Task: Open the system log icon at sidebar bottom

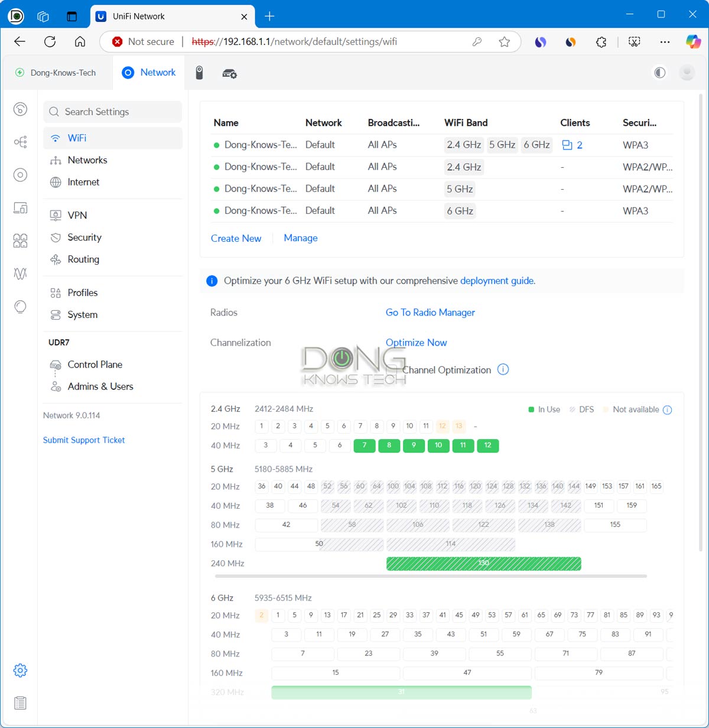Action: click(20, 703)
